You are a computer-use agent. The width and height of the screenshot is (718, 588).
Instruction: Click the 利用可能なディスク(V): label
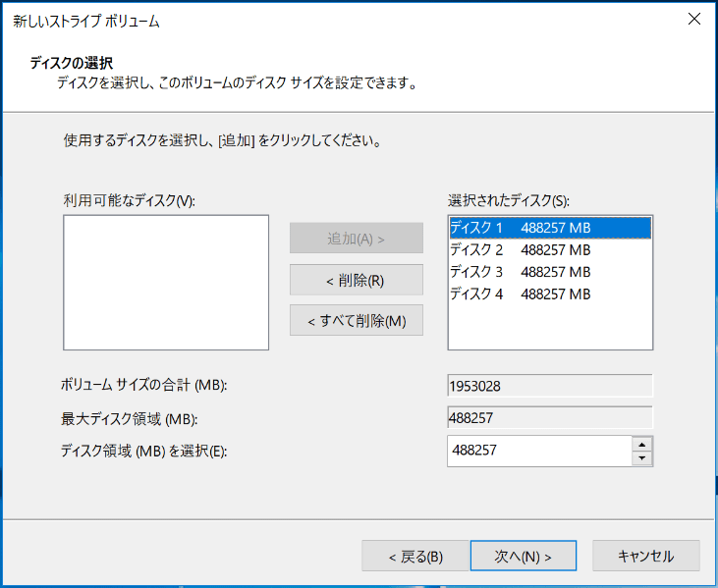click(x=129, y=200)
